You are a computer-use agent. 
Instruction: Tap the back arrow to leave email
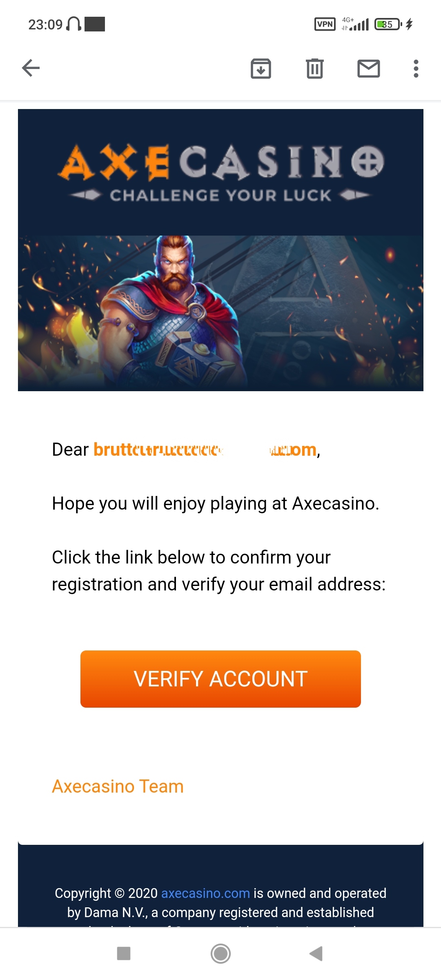tap(31, 68)
